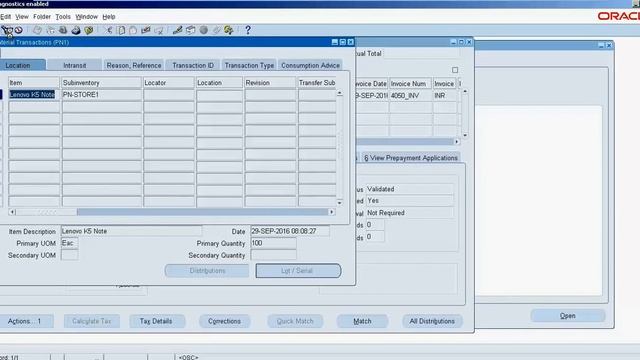Image resolution: width=640 pixels, height=360 pixels.
Task: Click the Folder Tools toolbar icon
Action: point(229,30)
